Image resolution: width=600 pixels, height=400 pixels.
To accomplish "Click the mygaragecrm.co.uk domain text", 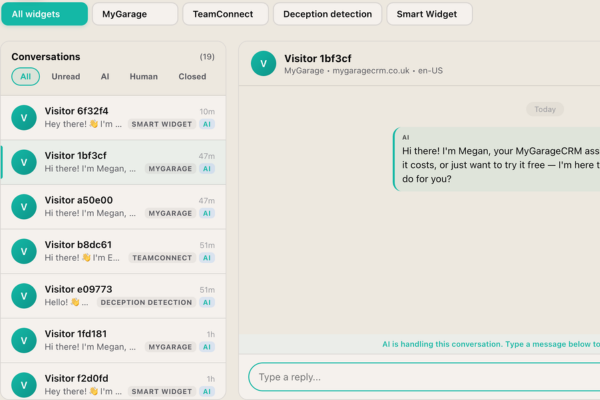I will 371,70.
